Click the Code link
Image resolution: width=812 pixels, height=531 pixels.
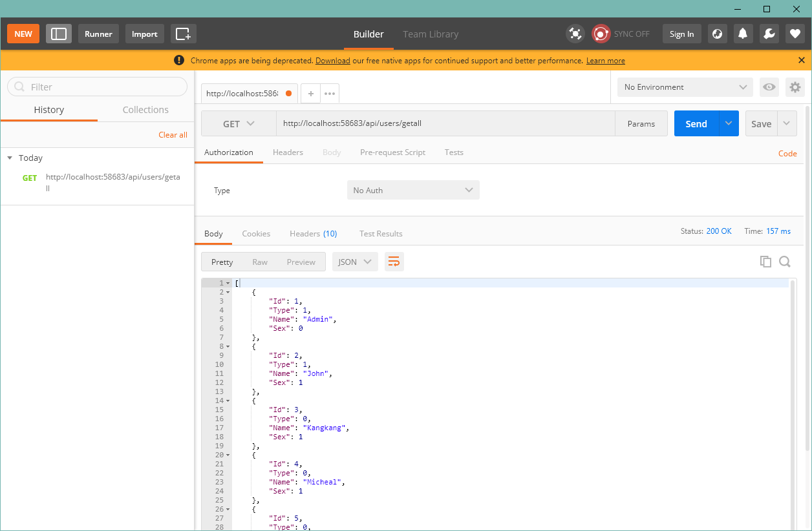(x=787, y=154)
